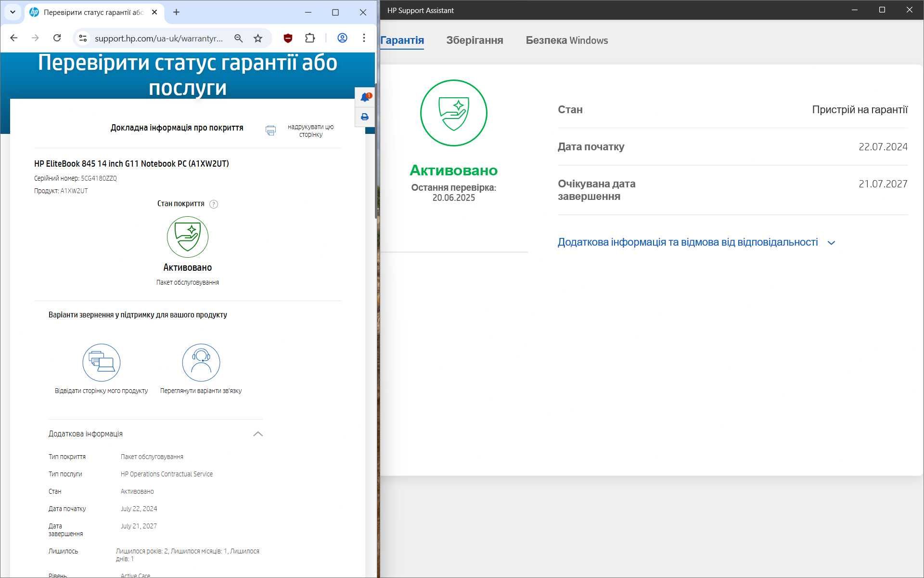Screen dimensions: 924x578
Task: Click the coverage status help question mark
Action: coord(214,204)
